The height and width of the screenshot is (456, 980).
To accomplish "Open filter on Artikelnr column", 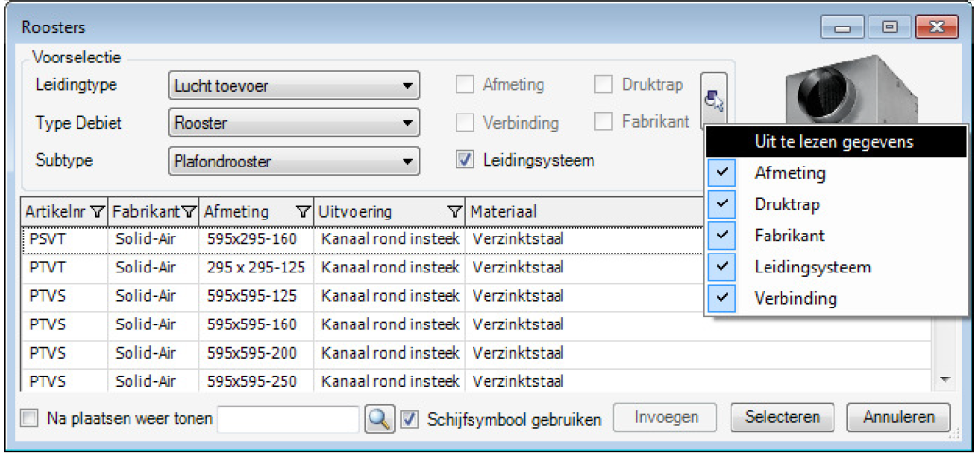I will 97,213.
